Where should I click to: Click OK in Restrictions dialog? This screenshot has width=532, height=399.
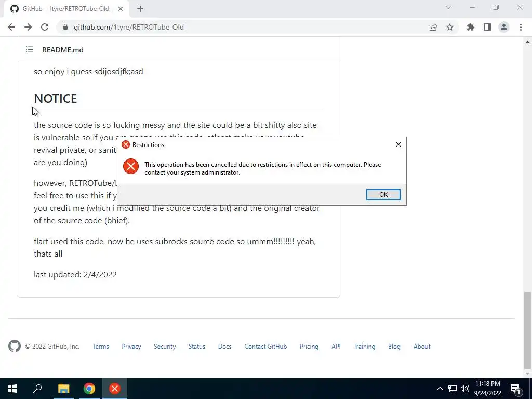(383, 194)
